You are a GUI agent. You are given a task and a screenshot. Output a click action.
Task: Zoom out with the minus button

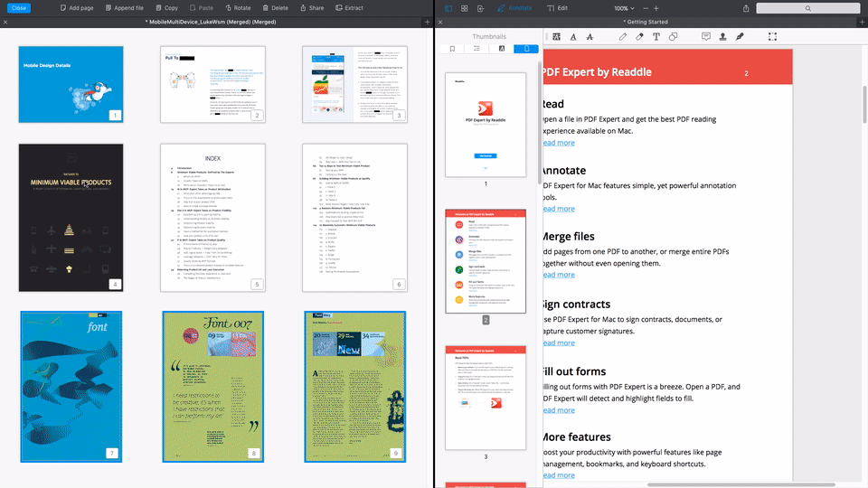tap(646, 8)
